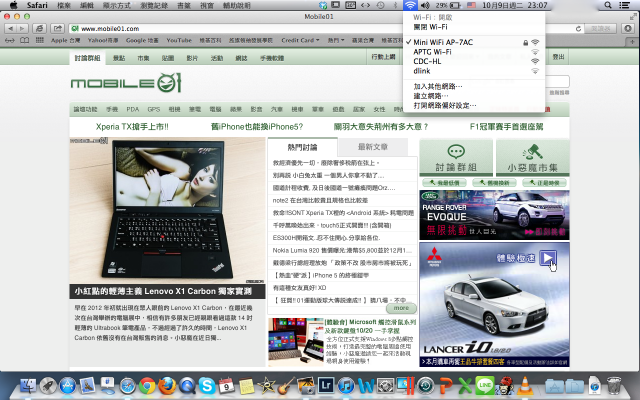Open the Apple menu

(13, 5)
